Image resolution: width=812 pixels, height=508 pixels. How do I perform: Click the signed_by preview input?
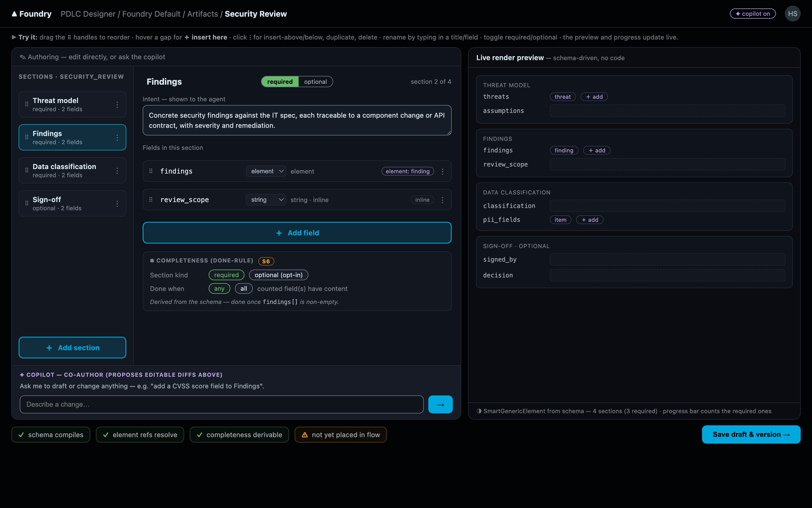click(x=667, y=259)
